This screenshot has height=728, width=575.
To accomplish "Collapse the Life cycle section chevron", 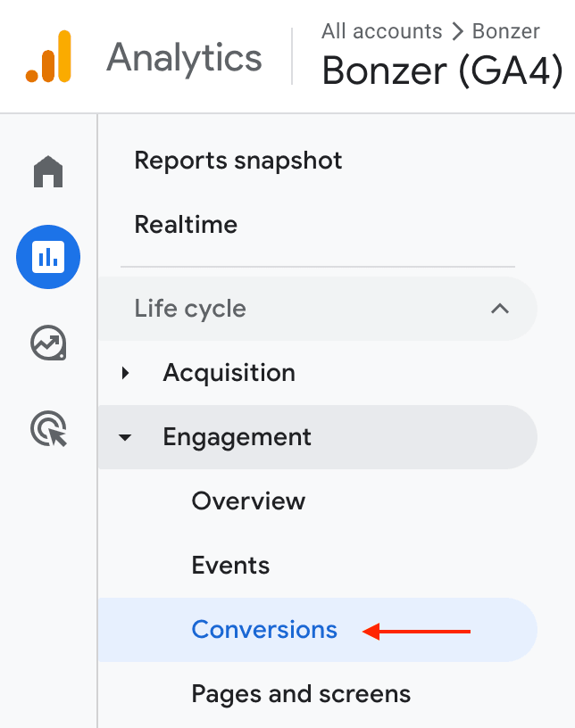I will 500,309.
